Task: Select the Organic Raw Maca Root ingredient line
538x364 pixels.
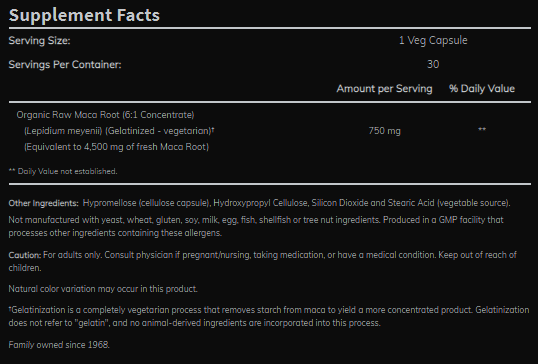Action: (x=105, y=115)
